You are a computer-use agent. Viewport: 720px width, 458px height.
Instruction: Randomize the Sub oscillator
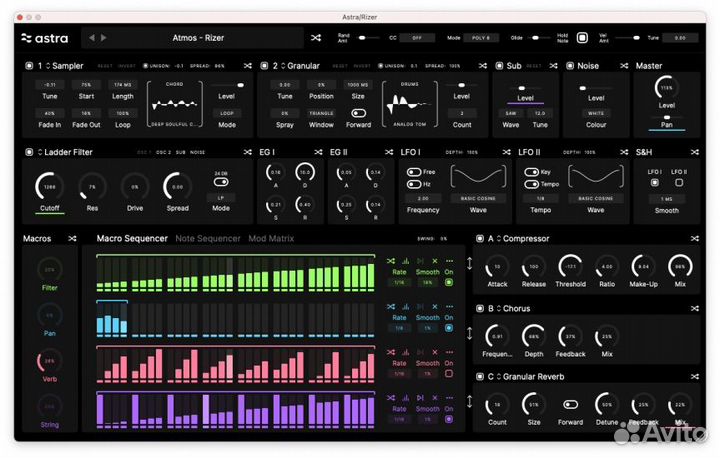point(553,66)
